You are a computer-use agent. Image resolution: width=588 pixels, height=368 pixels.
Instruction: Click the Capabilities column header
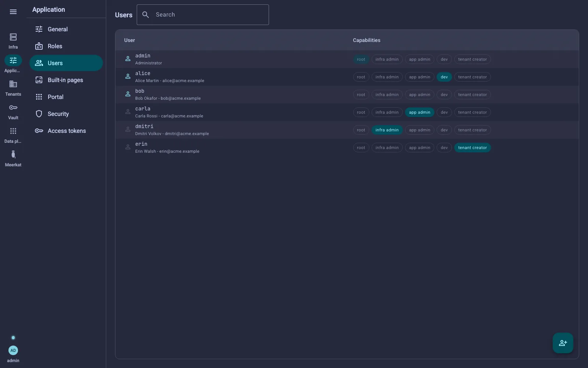[x=366, y=40]
